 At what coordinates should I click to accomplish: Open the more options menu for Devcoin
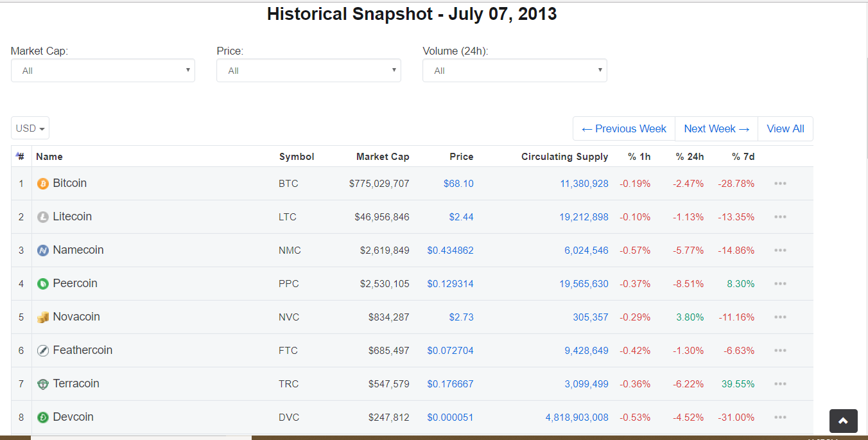click(780, 417)
